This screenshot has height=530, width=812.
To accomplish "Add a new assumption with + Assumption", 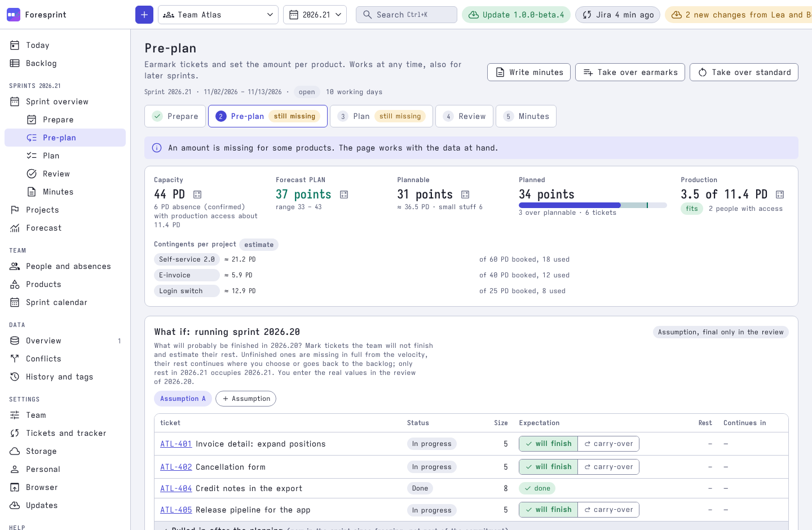I will point(246,399).
